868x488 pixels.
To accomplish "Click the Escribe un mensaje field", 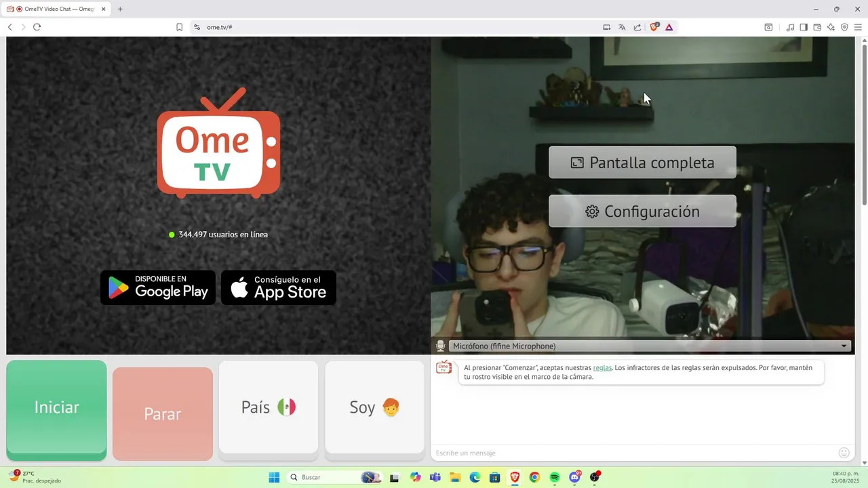I will click(634, 453).
